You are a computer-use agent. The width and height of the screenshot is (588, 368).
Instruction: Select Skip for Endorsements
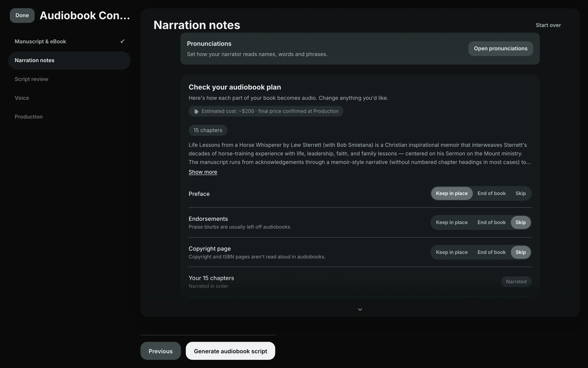click(x=521, y=222)
